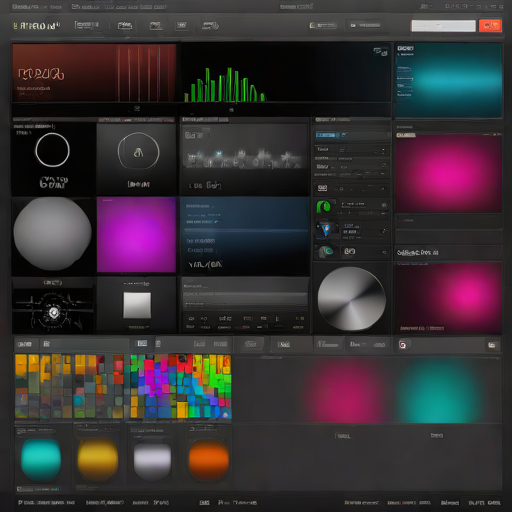Screen dimensions: 512x512
Task: Click the label beneath the blurred pink circle
Action: click(343, 436)
